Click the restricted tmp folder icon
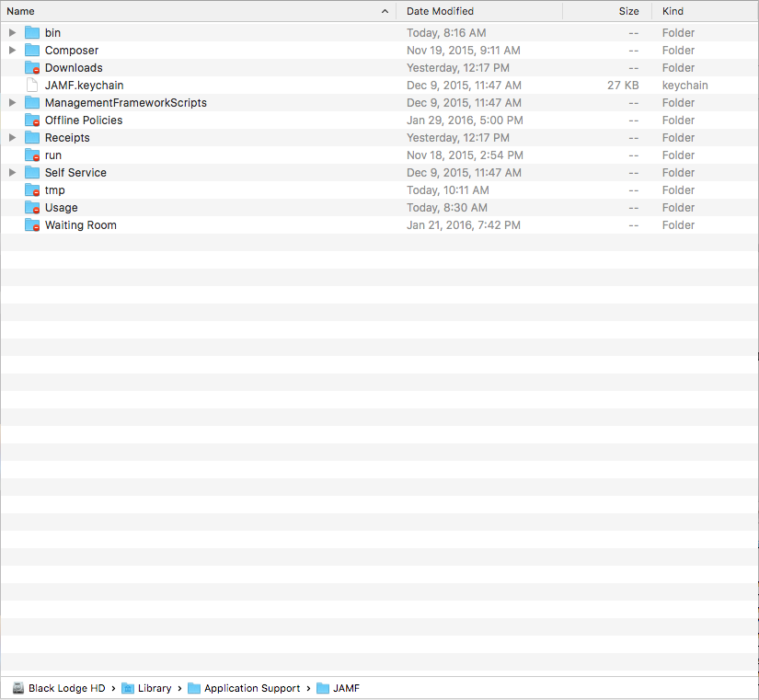The image size is (759, 700). tap(32, 190)
